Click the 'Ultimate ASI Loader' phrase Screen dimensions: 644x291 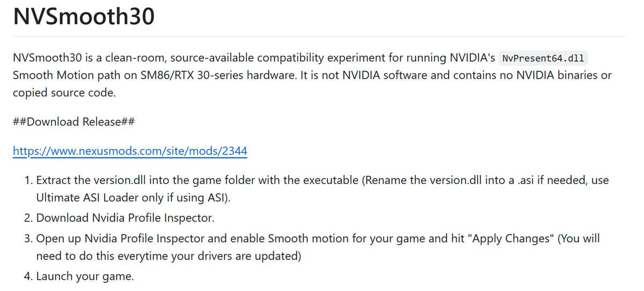(x=90, y=198)
